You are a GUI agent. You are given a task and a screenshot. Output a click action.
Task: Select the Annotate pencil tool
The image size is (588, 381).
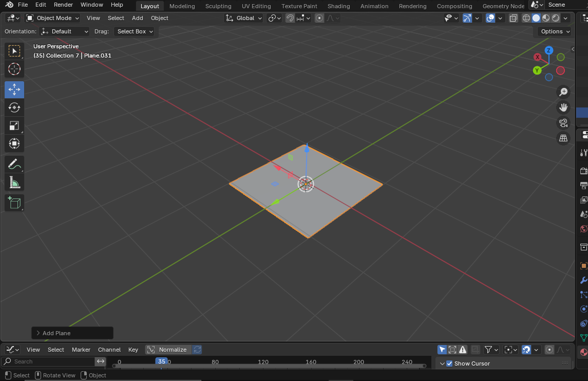14,164
